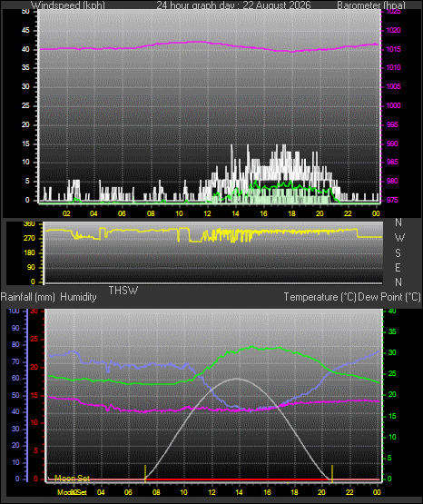The image size is (423, 504).
Task: Click the S compass direction label
Action: (398, 253)
